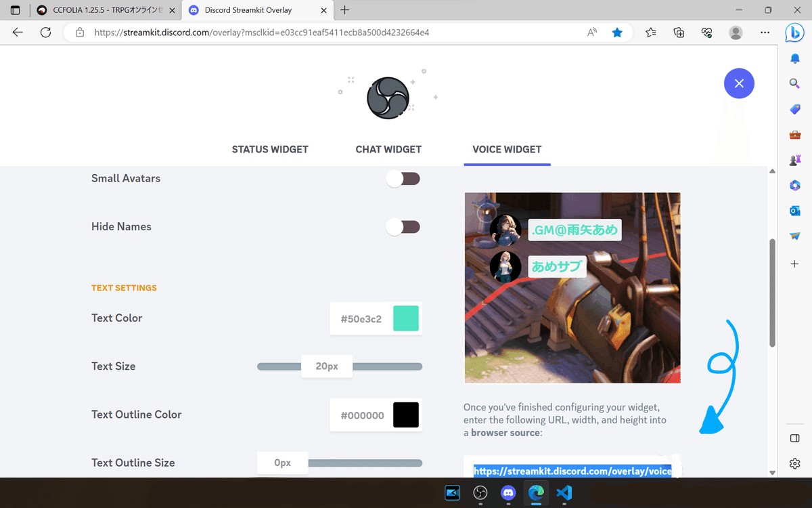The image size is (812, 508).
Task: Refresh the page in Edge
Action: 45,33
